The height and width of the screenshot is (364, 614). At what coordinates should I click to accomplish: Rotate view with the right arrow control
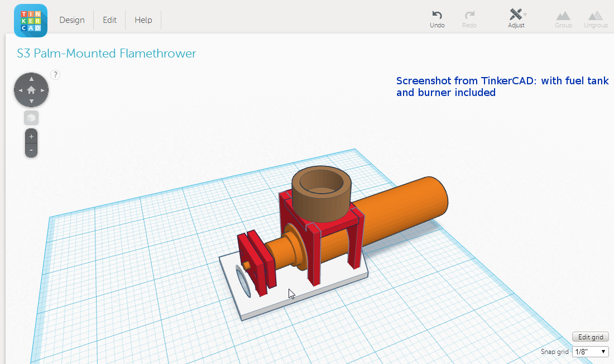[42, 89]
